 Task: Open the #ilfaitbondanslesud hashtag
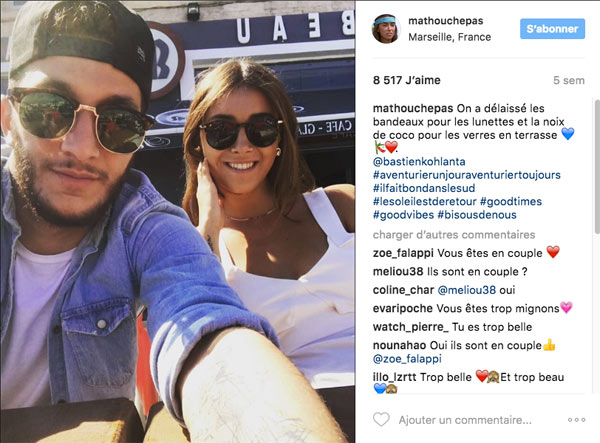424,188
